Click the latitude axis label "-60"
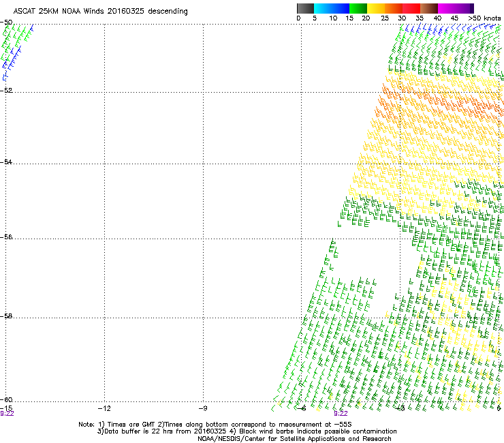Viewport: 504px width, 443px height. [6, 399]
